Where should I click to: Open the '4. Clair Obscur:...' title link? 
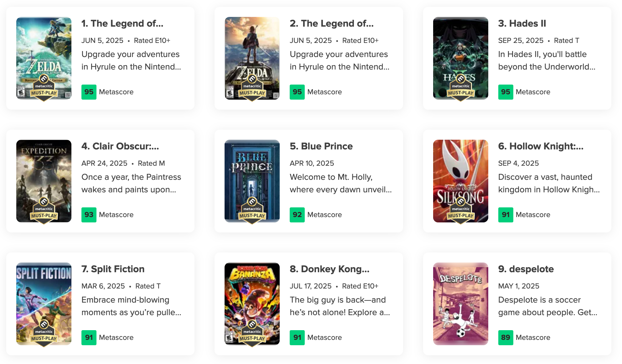(x=120, y=146)
